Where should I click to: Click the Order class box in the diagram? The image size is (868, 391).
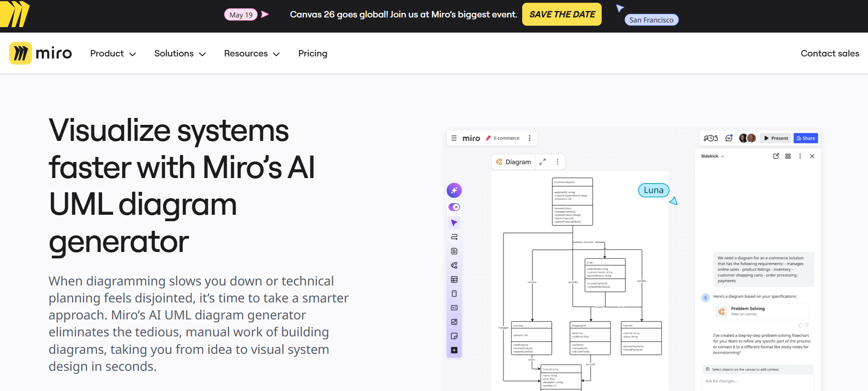pos(605,275)
